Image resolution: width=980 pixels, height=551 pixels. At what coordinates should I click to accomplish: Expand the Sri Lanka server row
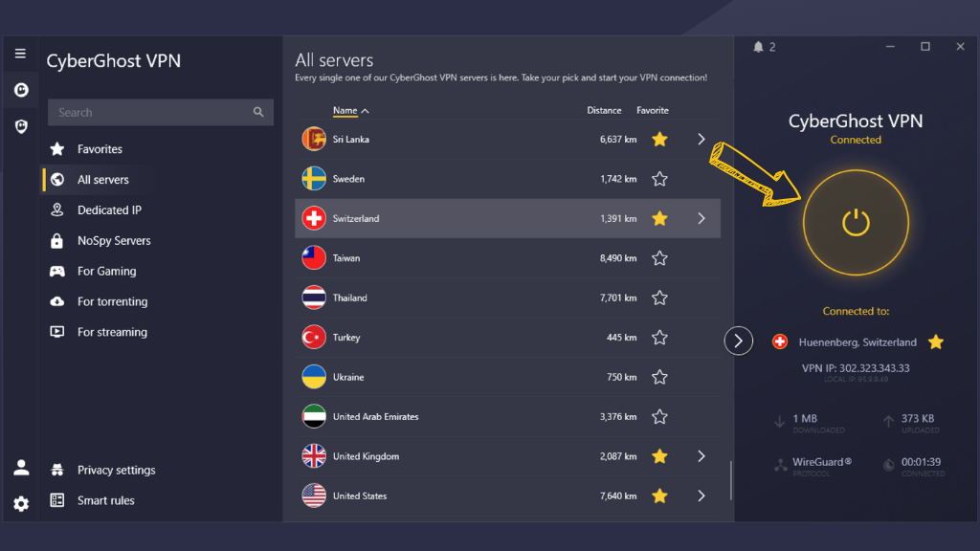(x=702, y=139)
